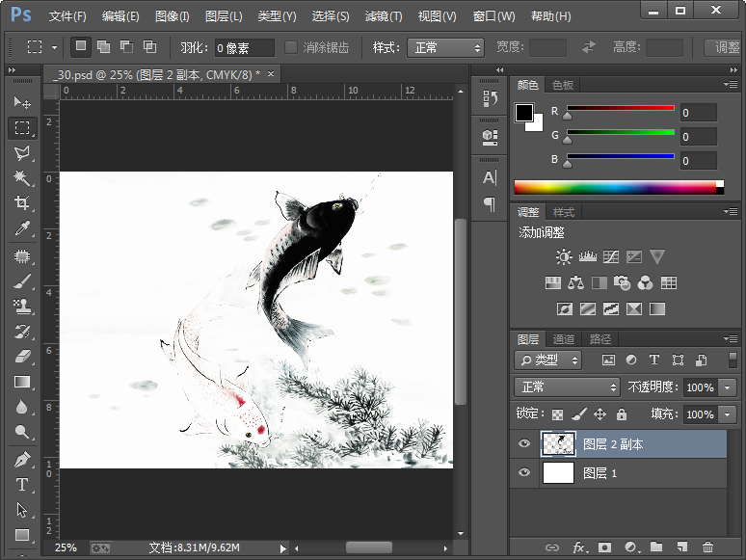Screen dimensions: 746x560
Task: Hide the 图层 2 副本 layer
Action: click(524, 443)
